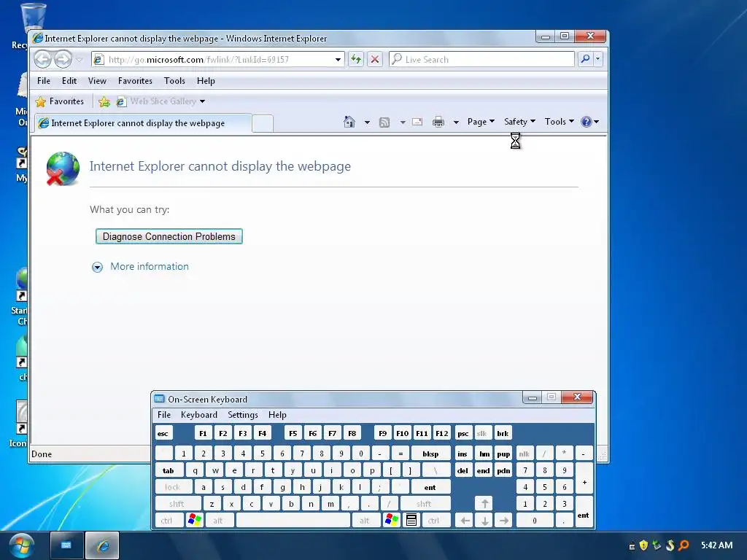Click the Live Search box

(x=481, y=59)
